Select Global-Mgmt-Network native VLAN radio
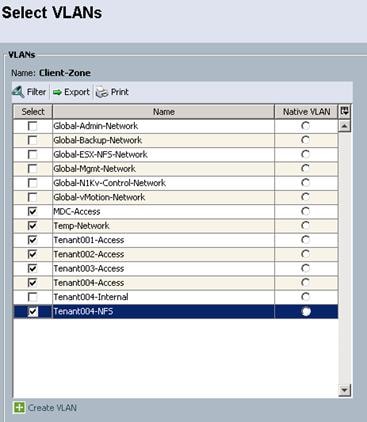The height and width of the screenshot is (422, 367). (306, 168)
